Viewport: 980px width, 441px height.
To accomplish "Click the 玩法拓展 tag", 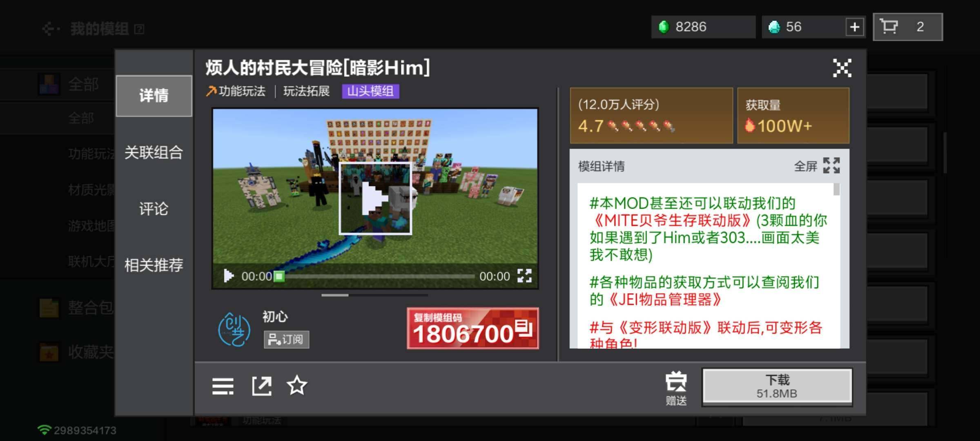I will coord(306,91).
